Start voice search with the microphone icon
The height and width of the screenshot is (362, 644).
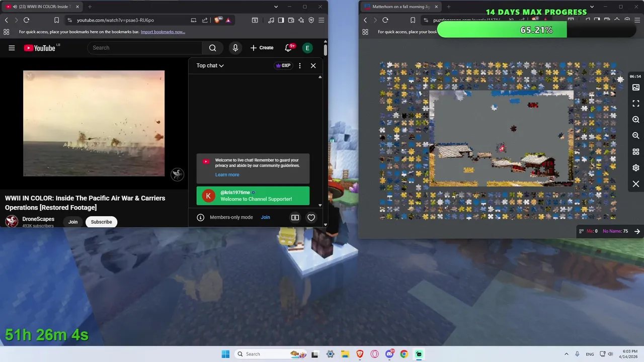click(235, 48)
